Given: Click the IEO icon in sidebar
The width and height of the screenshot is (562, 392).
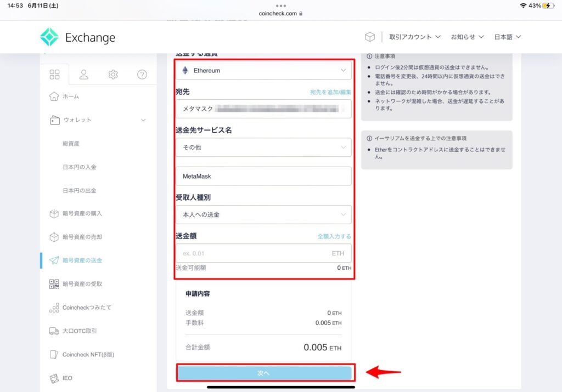Looking at the screenshot, I should click(54, 378).
